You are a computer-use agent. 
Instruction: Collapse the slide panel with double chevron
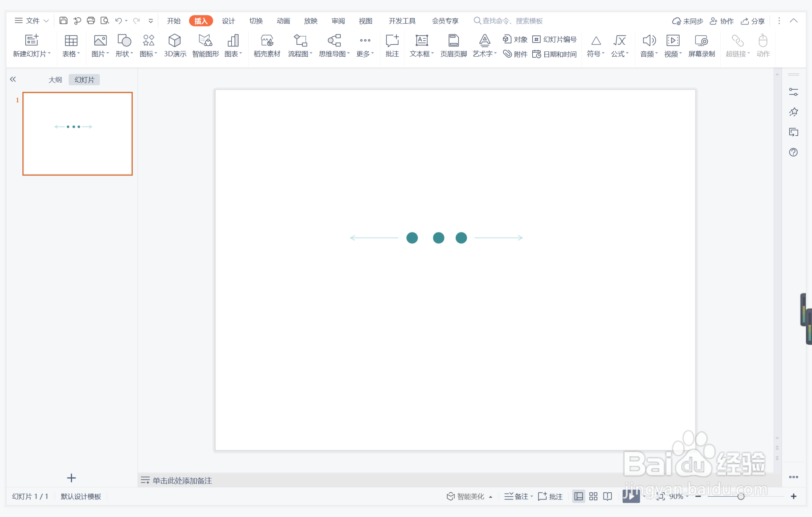[x=13, y=79]
